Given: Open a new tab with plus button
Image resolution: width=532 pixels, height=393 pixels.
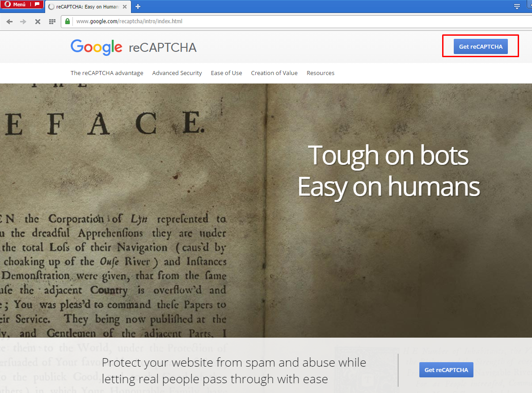Looking at the screenshot, I should coord(138,6).
